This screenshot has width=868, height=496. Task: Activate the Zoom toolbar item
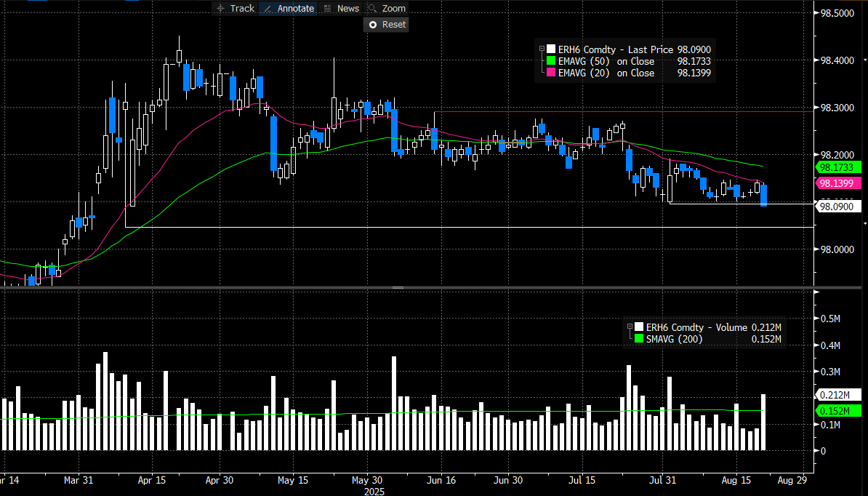[x=393, y=8]
